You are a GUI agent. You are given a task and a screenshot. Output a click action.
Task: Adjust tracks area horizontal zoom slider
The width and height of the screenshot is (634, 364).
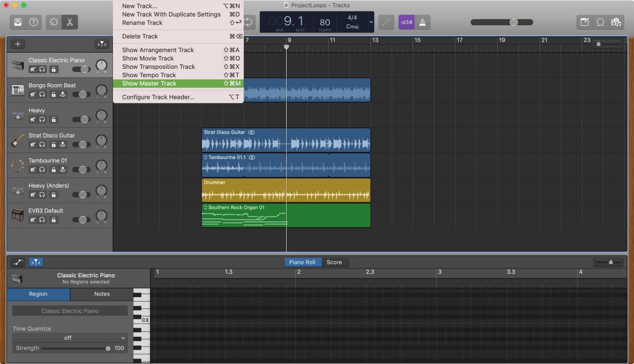click(x=599, y=44)
